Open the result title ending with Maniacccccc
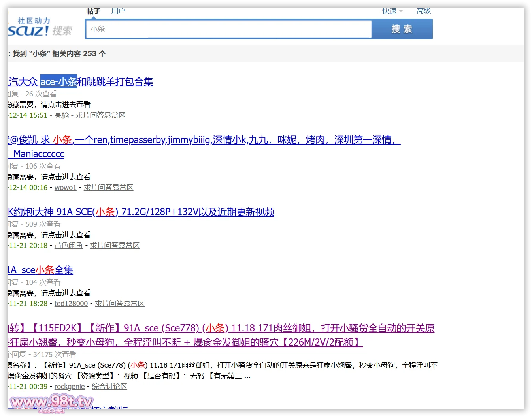This screenshot has width=532, height=417. 39,154
